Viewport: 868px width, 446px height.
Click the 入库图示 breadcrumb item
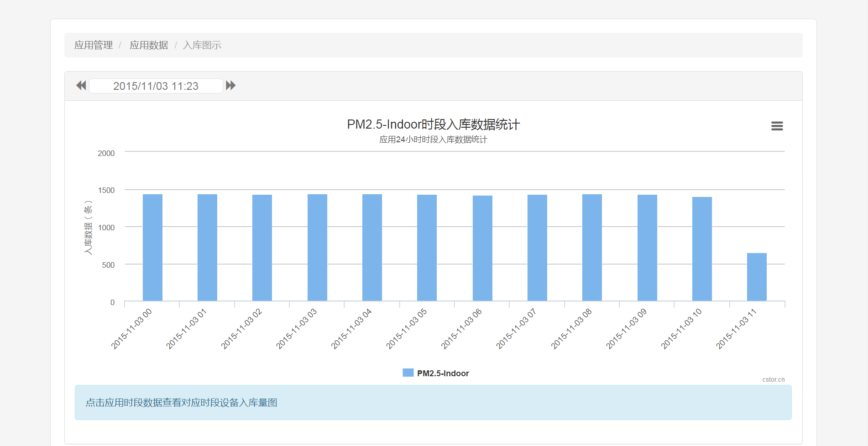pos(202,45)
